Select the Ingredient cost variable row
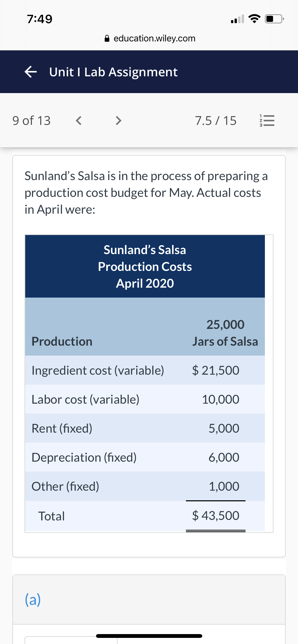This screenshot has height=644, width=298. (145, 370)
